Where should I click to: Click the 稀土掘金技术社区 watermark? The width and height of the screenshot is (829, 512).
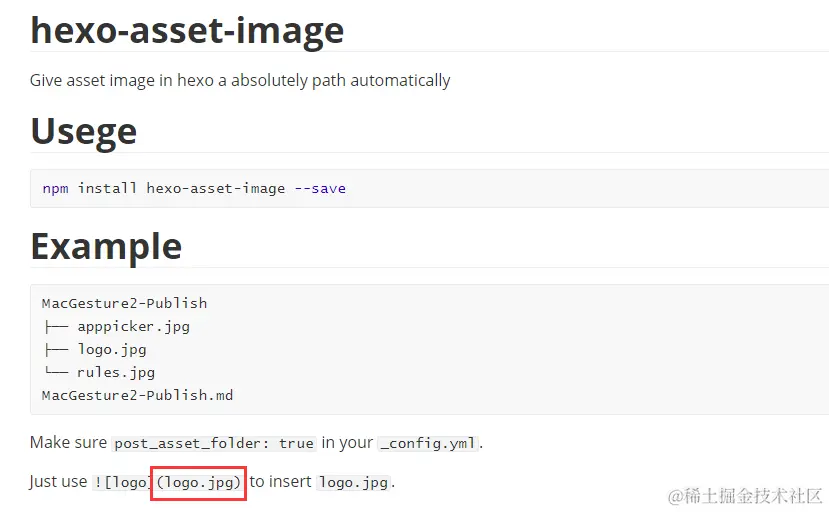pyautogui.click(x=745, y=496)
